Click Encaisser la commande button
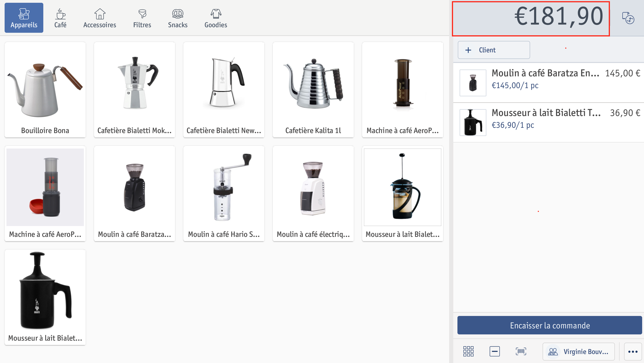644x363 pixels. (x=550, y=325)
